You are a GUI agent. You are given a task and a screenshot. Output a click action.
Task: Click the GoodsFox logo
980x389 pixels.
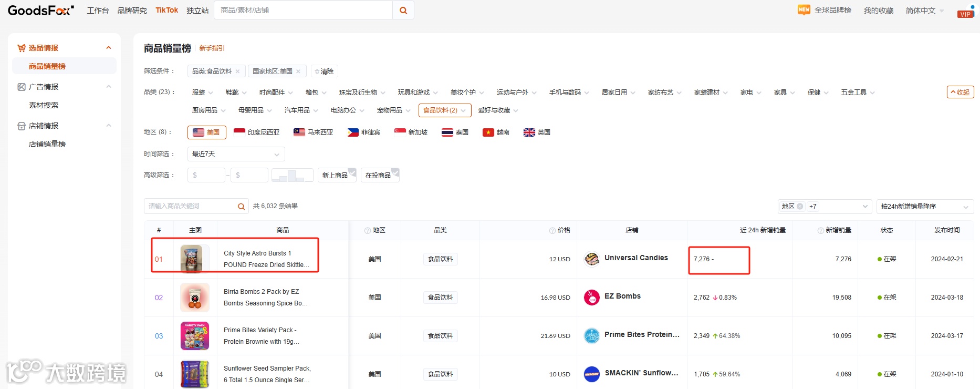41,10
